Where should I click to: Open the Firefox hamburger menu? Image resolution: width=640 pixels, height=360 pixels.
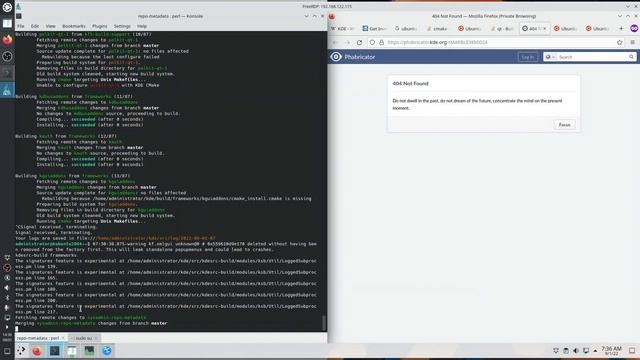pyautogui.click(x=633, y=42)
